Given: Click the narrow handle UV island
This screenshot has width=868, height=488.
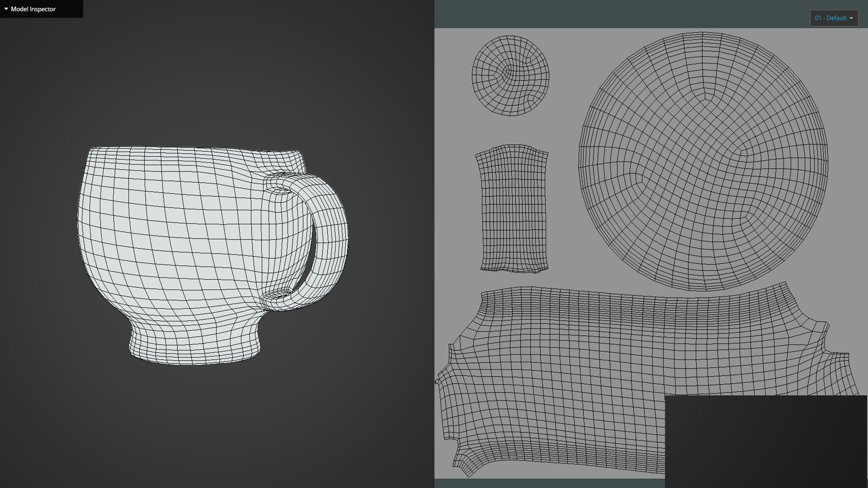Looking at the screenshot, I should tap(513, 209).
